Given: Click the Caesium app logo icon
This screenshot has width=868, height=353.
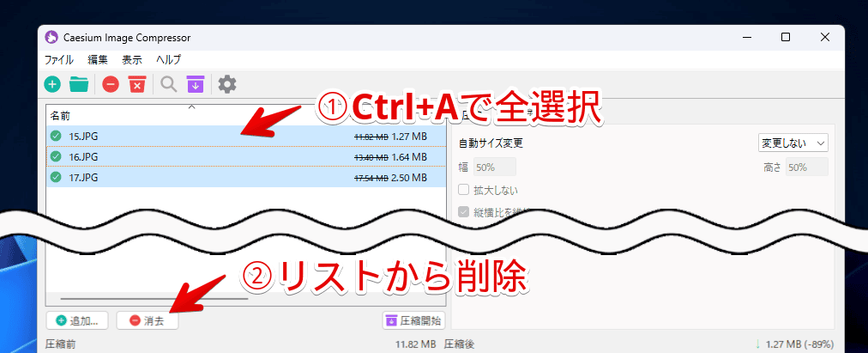Looking at the screenshot, I should 52,37.
